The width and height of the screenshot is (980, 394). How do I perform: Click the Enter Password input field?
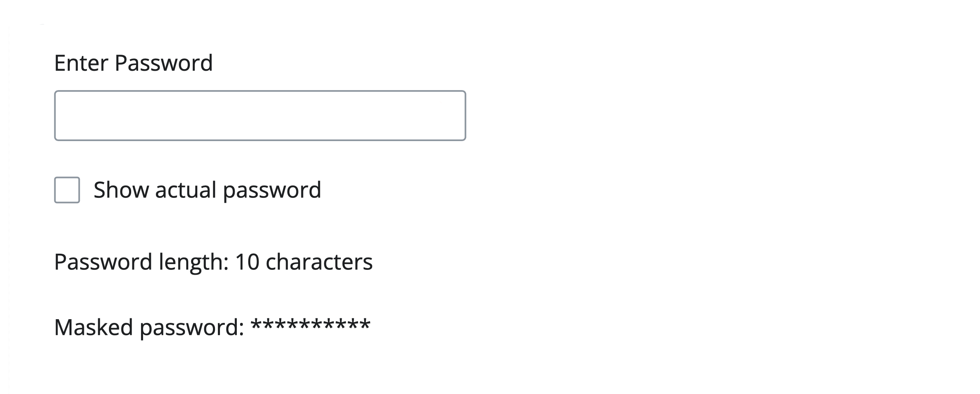(260, 116)
